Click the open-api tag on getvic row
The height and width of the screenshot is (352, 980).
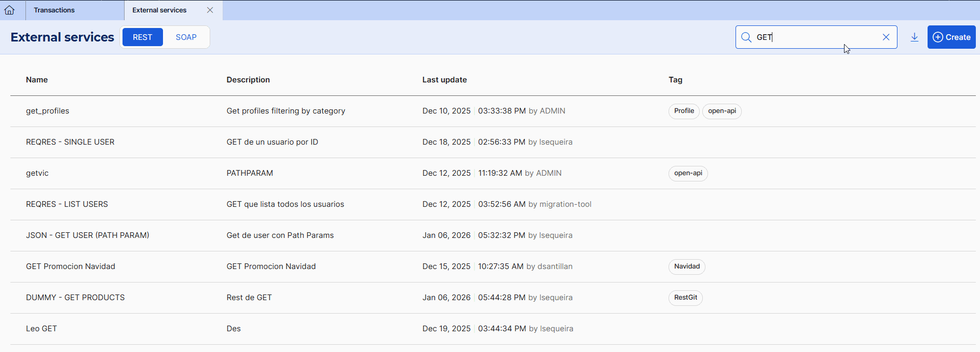688,173
